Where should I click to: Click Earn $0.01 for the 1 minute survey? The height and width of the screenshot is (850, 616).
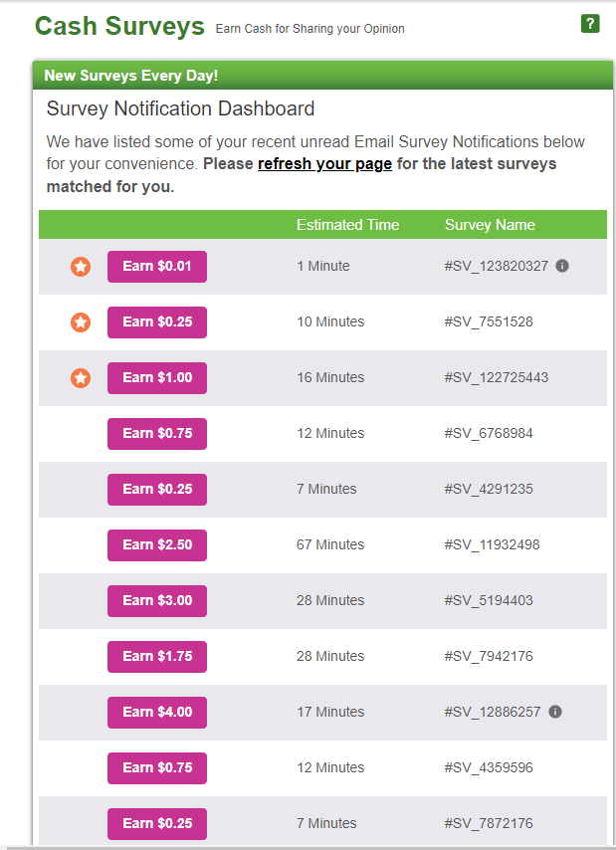click(156, 266)
